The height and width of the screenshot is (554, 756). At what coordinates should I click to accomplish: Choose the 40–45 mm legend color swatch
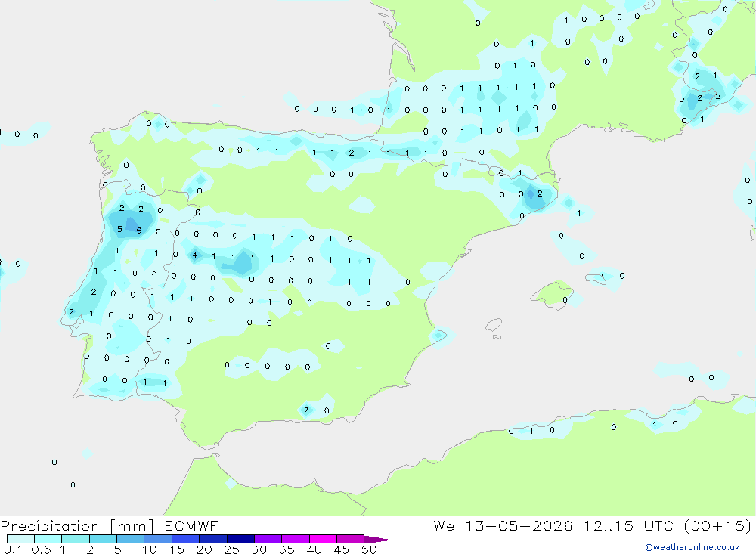[323, 539]
